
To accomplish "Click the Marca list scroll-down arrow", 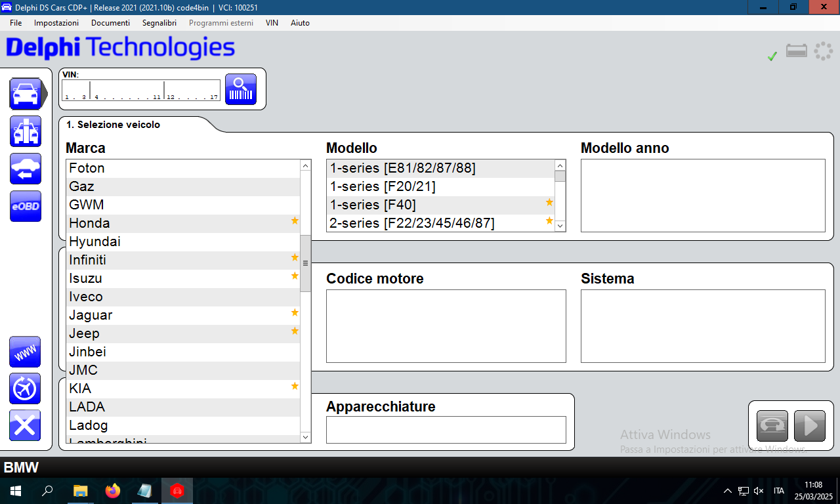I will click(306, 437).
